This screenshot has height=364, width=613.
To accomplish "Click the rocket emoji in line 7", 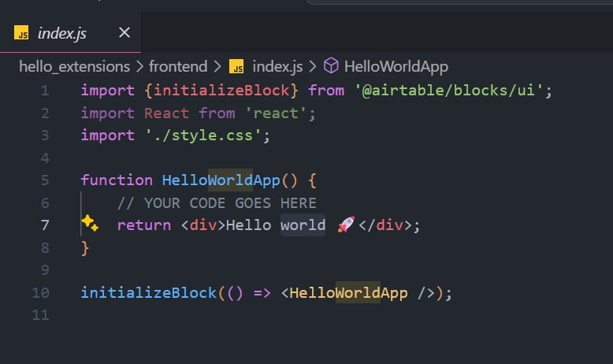I will (x=346, y=225).
